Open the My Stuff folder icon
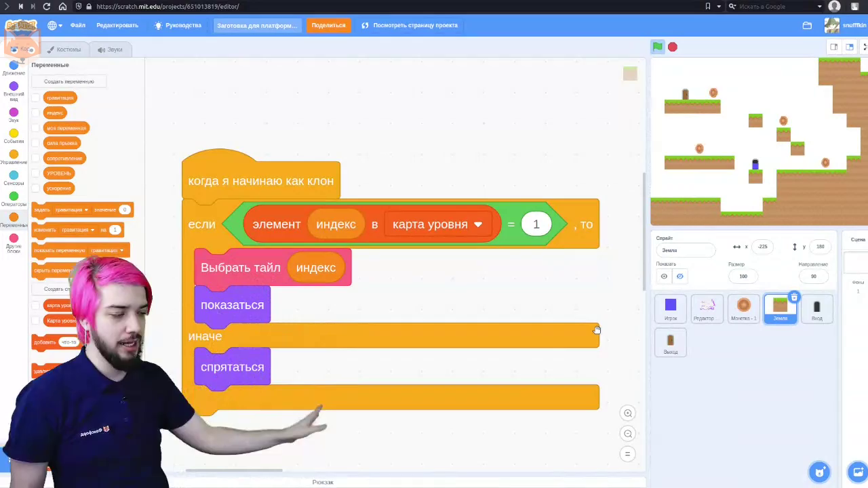This screenshot has width=868, height=488. tap(807, 26)
